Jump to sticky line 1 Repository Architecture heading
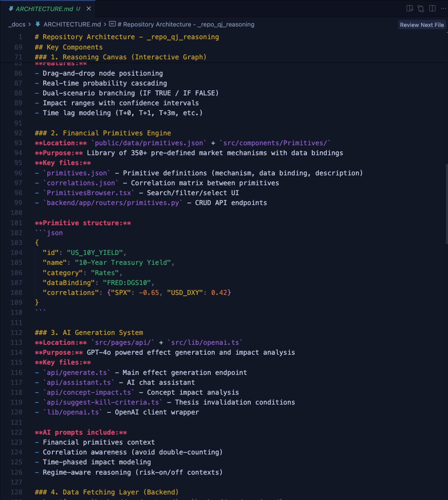Screen dimensions: 448x500 [127, 37]
